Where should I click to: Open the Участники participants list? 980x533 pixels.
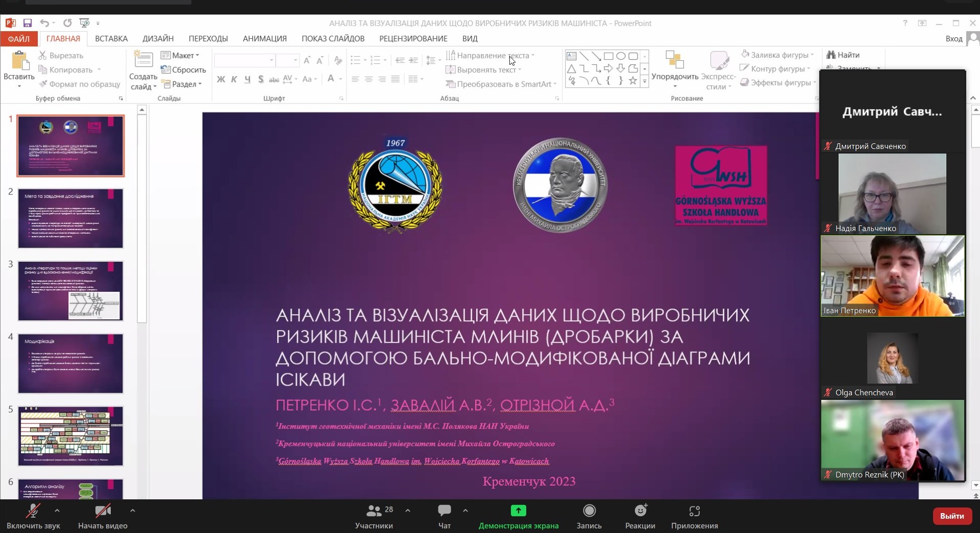[x=375, y=516]
